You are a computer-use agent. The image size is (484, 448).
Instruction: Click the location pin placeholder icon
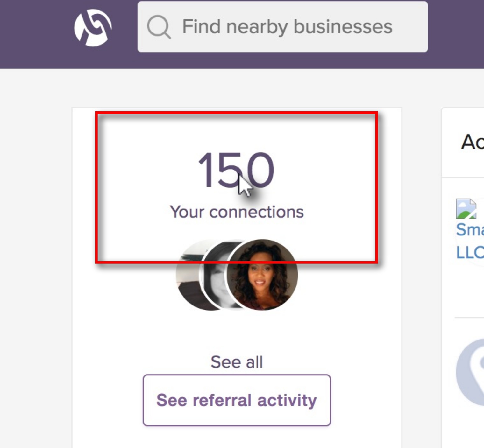pos(471,372)
